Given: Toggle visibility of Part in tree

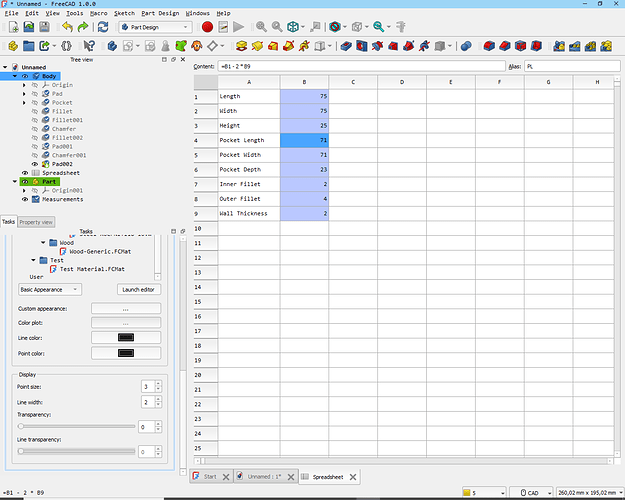Looking at the screenshot, I should coord(25,182).
